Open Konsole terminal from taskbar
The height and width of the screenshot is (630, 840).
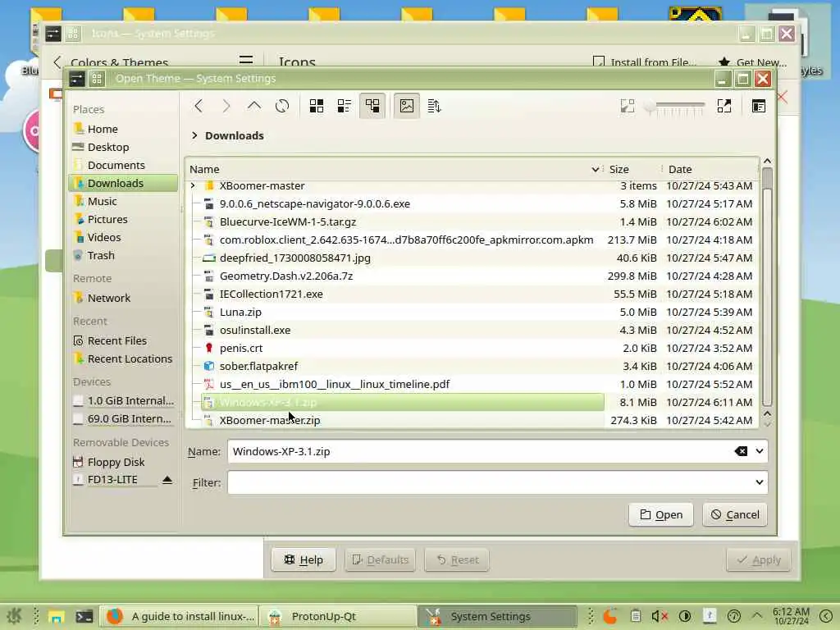click(x=84, y=616)
